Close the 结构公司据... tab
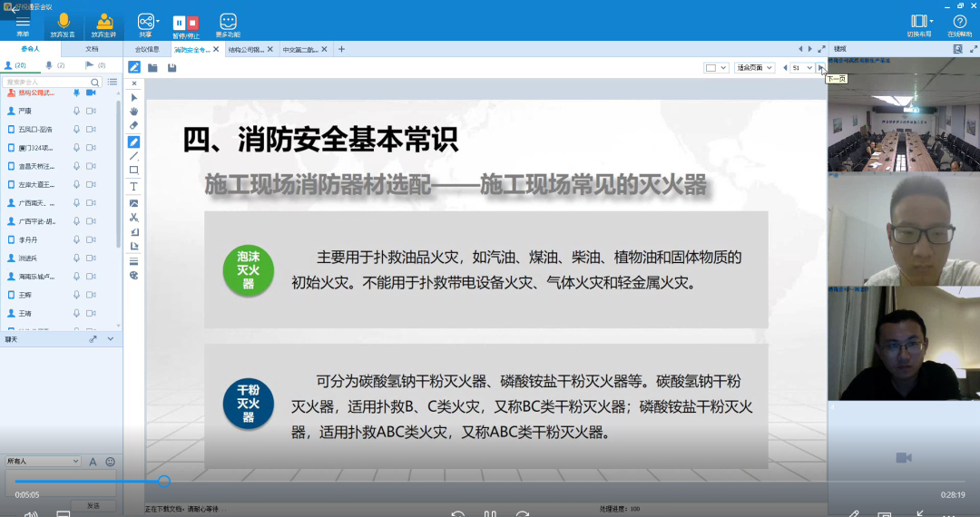 [x=270, y=49]
